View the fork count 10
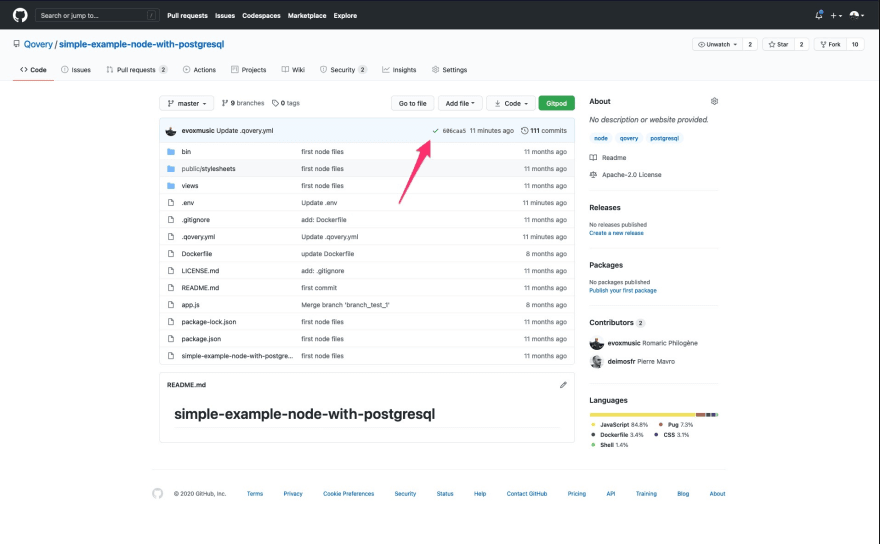This screenshot has height=544, width=880. click(x=855, y=44)
